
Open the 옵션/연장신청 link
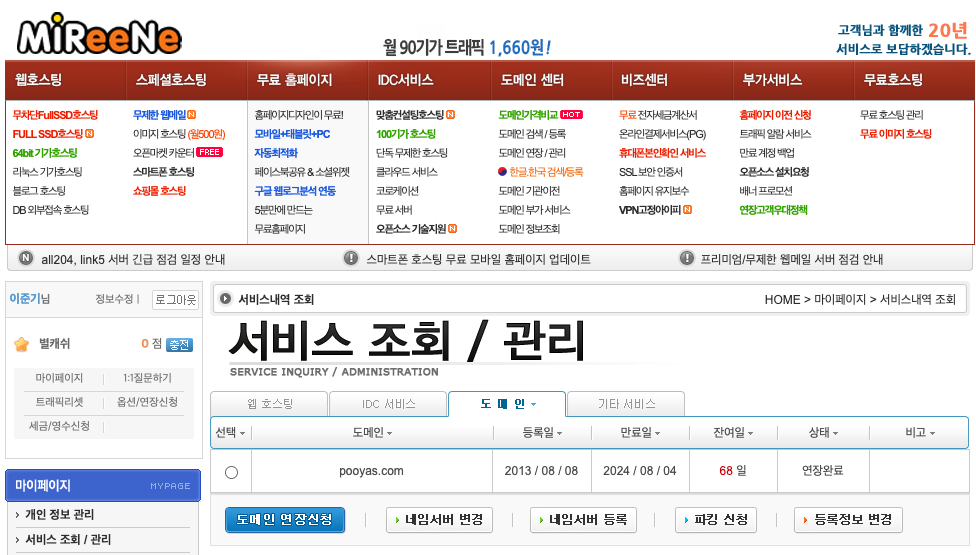(x=148, y=402)
